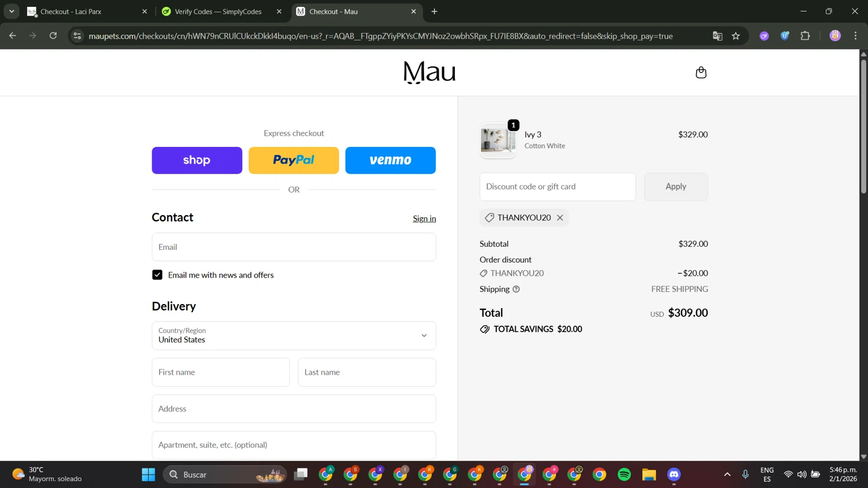Focus the First name field
Viewport: 868px width, 488px height.
[x=220, y=372]
